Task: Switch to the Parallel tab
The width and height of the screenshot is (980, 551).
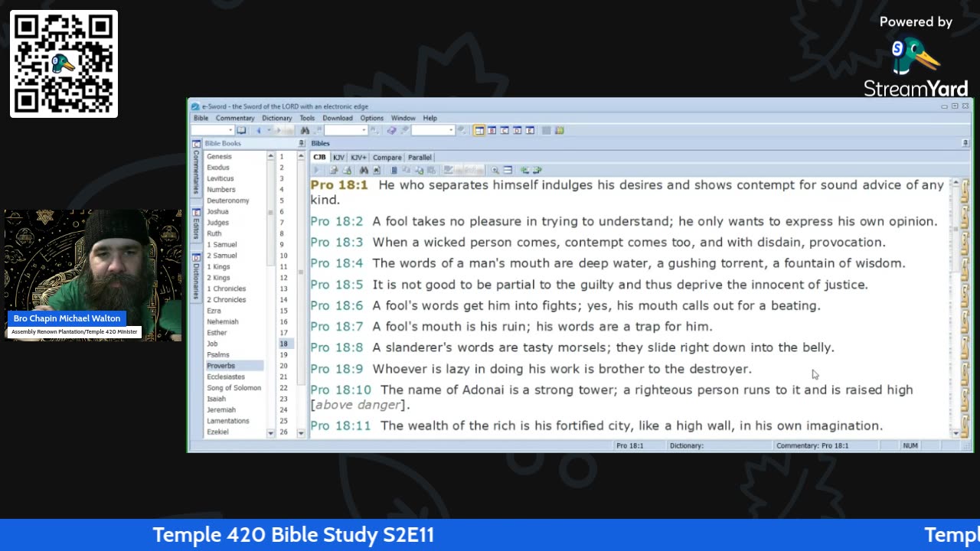Action: (420, 157)
